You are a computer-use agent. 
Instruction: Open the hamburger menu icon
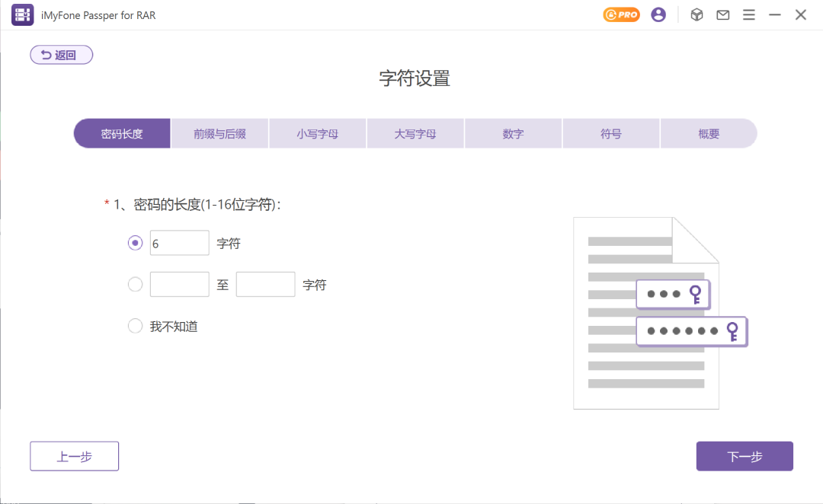(749, 14)
